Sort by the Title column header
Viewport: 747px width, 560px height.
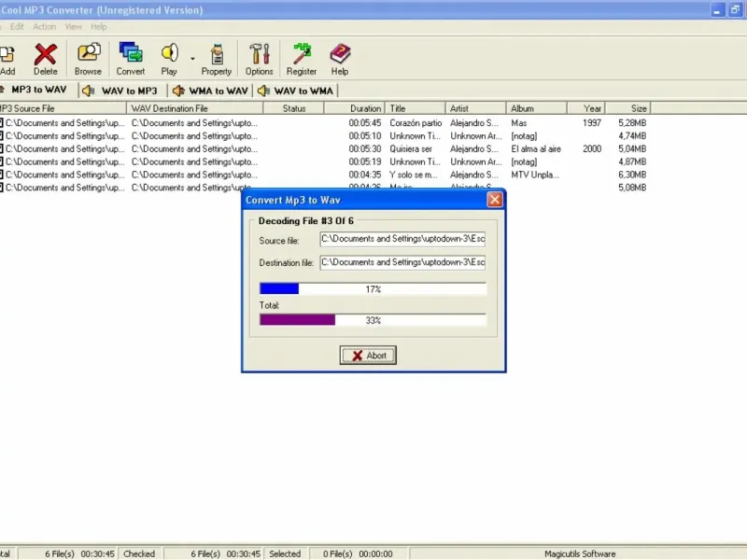click(x=416, y=108)
